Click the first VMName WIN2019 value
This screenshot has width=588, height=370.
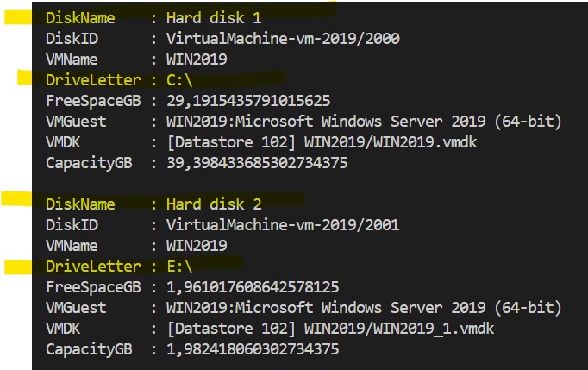(197, 60)
